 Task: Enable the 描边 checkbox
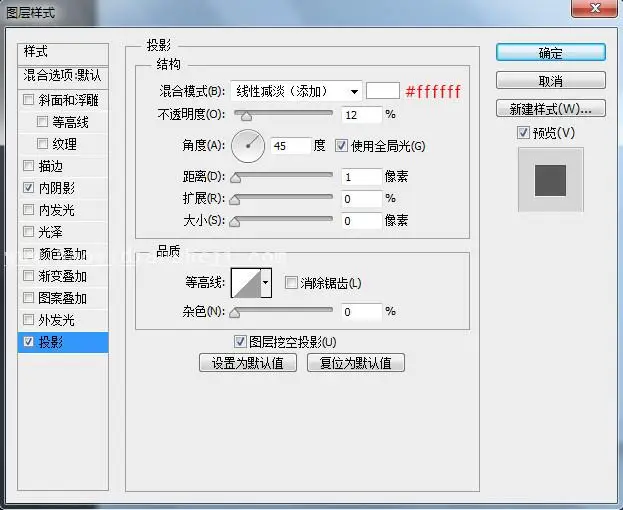29,165
